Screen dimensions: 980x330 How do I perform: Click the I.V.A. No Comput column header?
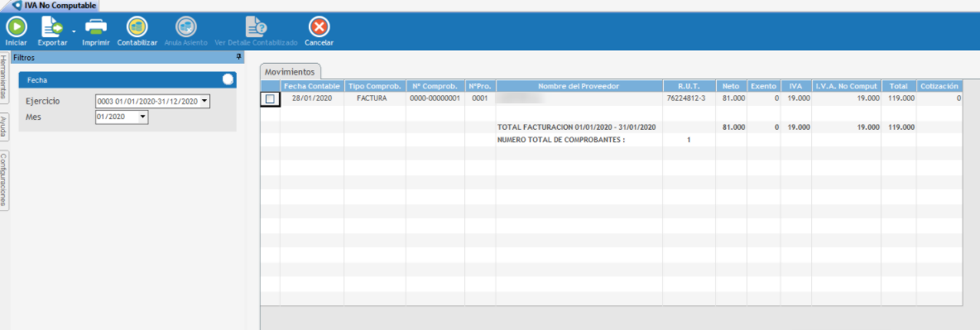(x=847, y=86)
